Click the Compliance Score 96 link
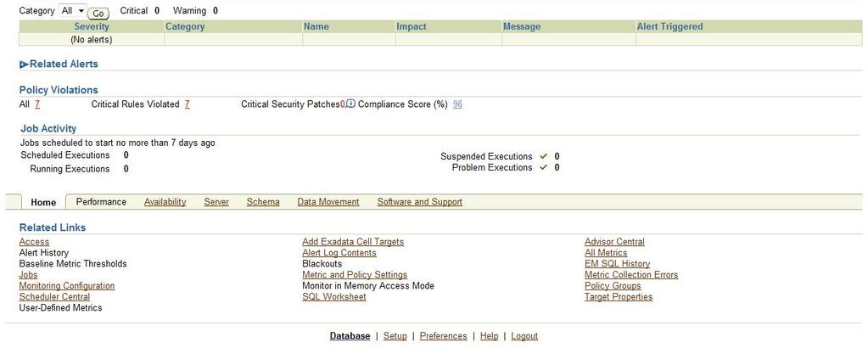Image resolution: width=868 pixels, height=348 pixels. pyautogui.click(x=457, y=104)
